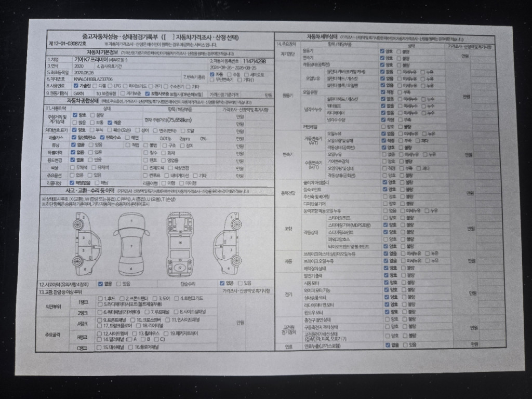Check the 15.대쉬패널 checkbox

click(99, 347)
